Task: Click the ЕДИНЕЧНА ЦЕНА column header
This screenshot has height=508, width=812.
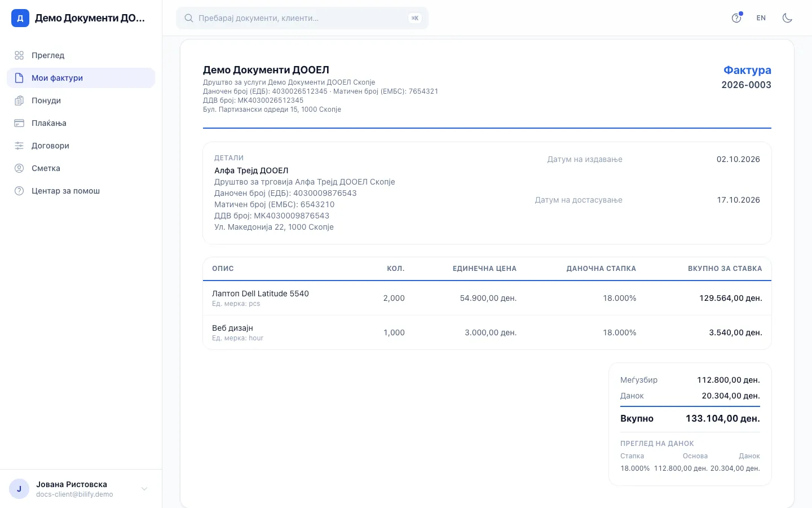Action: coord(484,269)
